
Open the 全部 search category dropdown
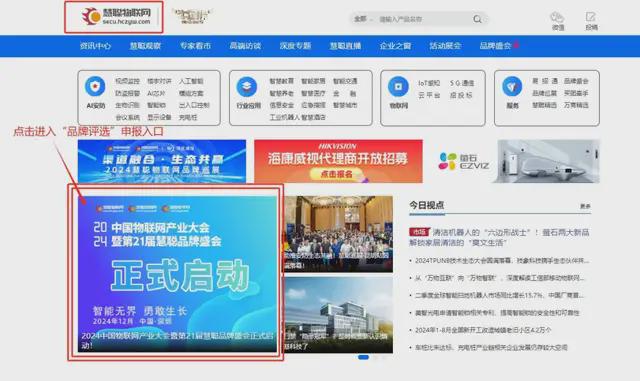363,19
